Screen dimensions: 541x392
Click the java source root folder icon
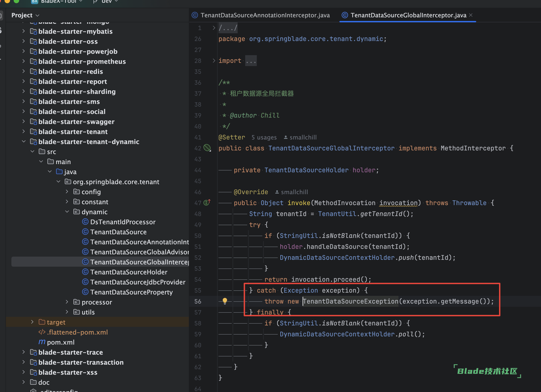[x=59, y=171]
